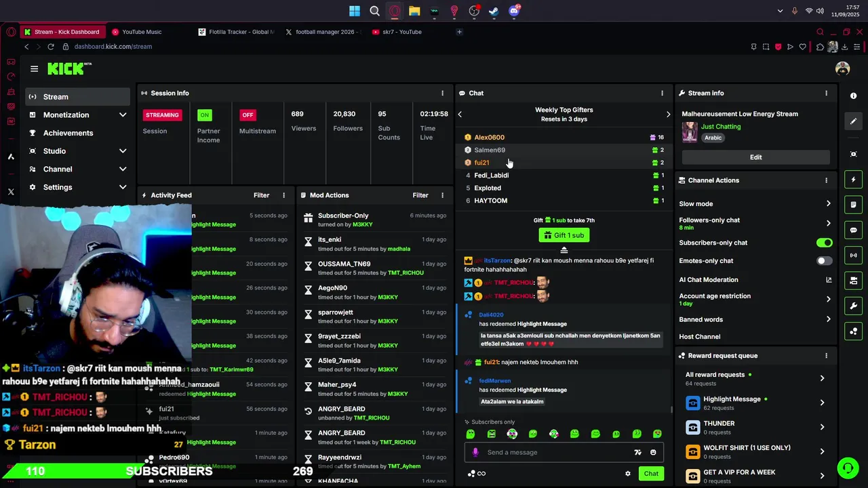Click the translate icon in message box
Viewport: 868px width, 488px height.
click(x=637, y=453)
